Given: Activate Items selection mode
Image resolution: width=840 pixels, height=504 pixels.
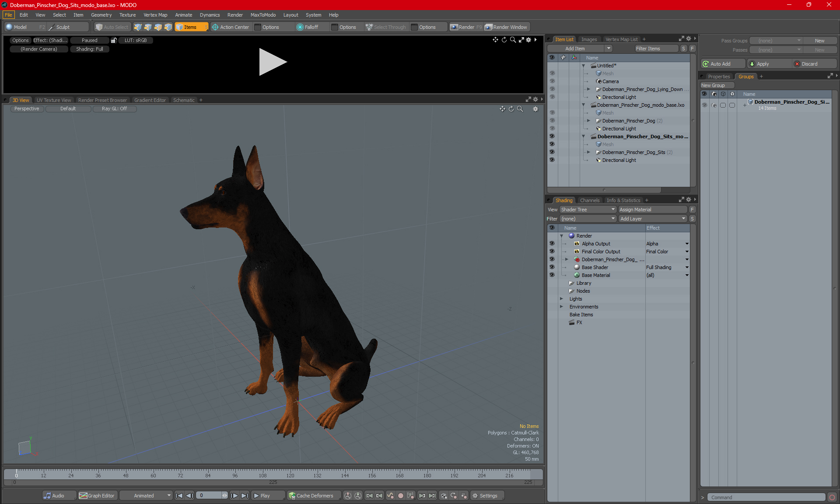Looking at the screenshot, I should (x=191, y=27).
